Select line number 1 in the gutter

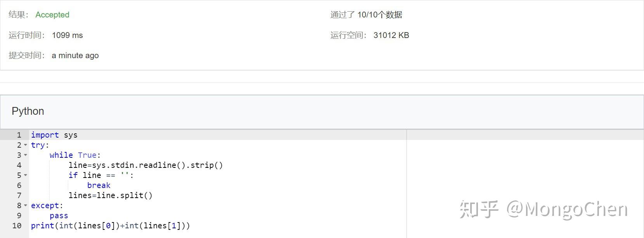[x=19, y=135]
